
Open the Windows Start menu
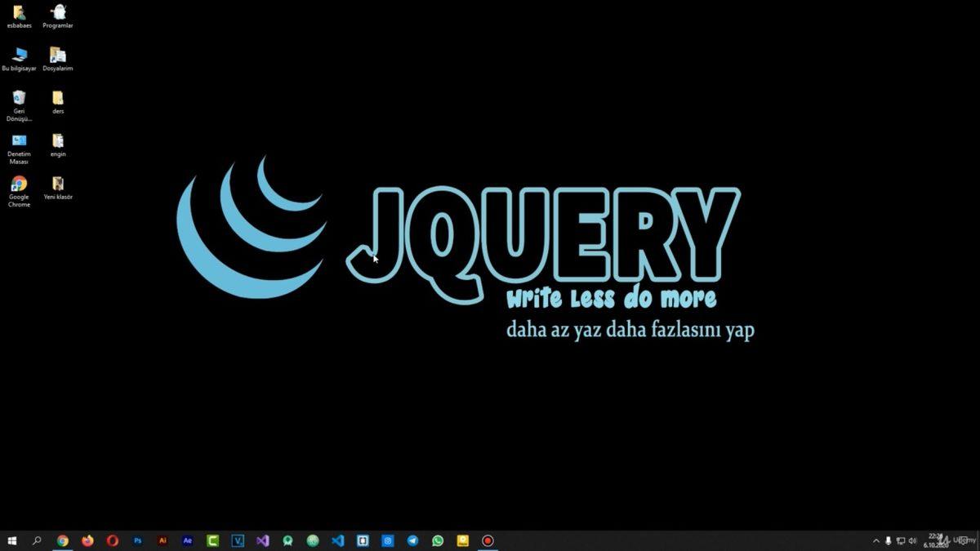pyautogui.click(x=12, y=540)
